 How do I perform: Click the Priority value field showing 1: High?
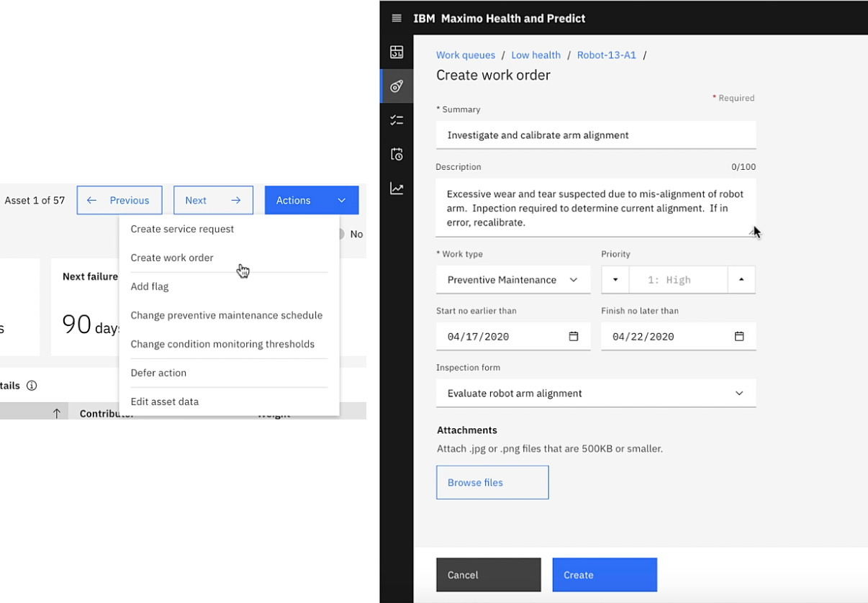click(x=678, y=280)
